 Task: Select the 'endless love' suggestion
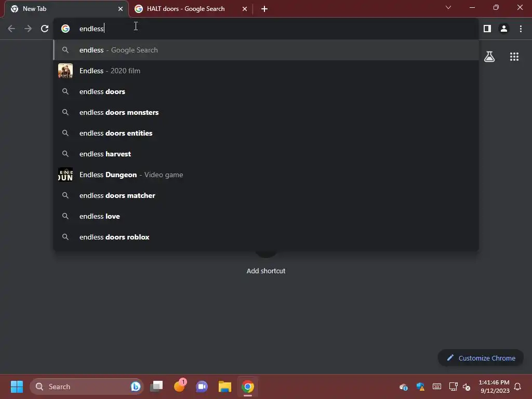tap(266, 216)
